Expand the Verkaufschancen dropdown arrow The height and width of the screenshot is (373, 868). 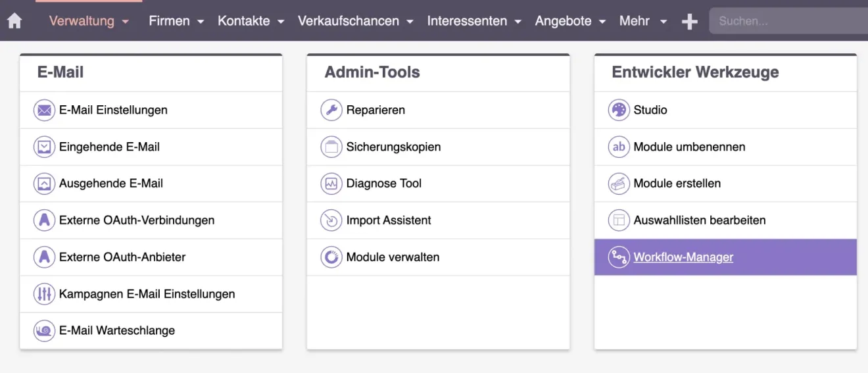tap(410, 22)
